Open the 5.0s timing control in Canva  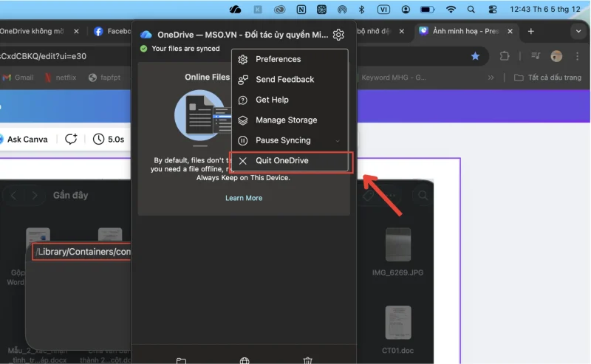point(109,140)
